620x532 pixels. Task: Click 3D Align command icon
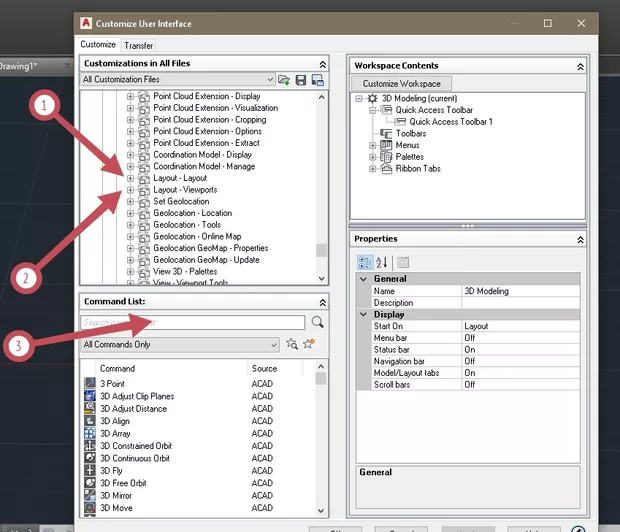point(90,421)
